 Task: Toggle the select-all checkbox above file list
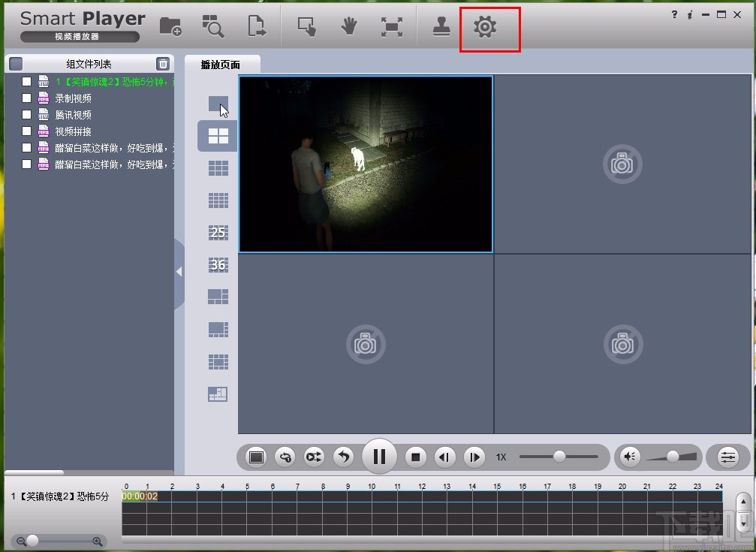17,64
